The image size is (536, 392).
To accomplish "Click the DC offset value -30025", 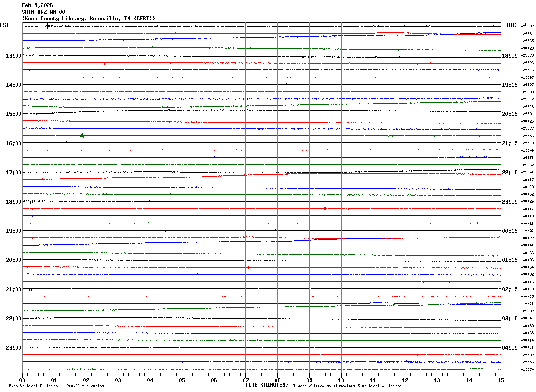I will click(528, 121).
